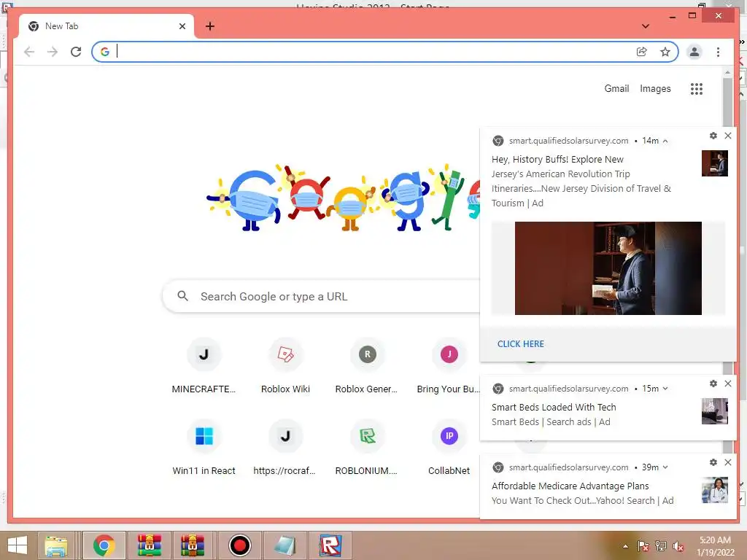Click the Google Doodle logo
This screenshot has width=747, height=560.
[x=343, y=198]
